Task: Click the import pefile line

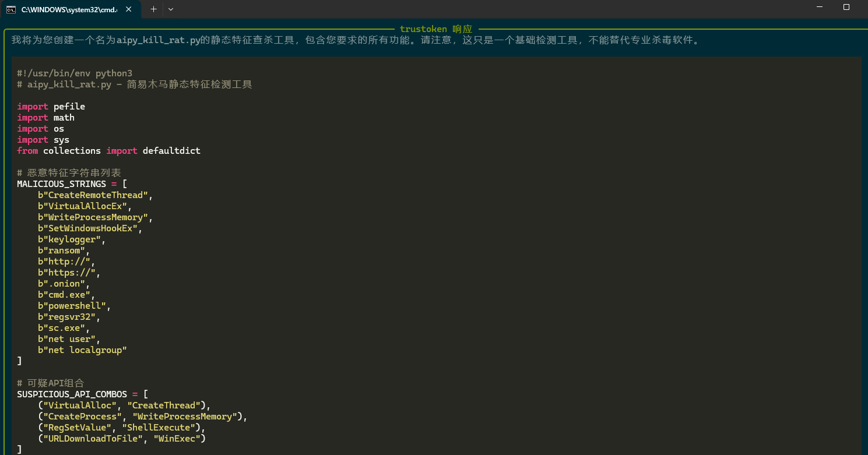Action: [x=51, y=107]
